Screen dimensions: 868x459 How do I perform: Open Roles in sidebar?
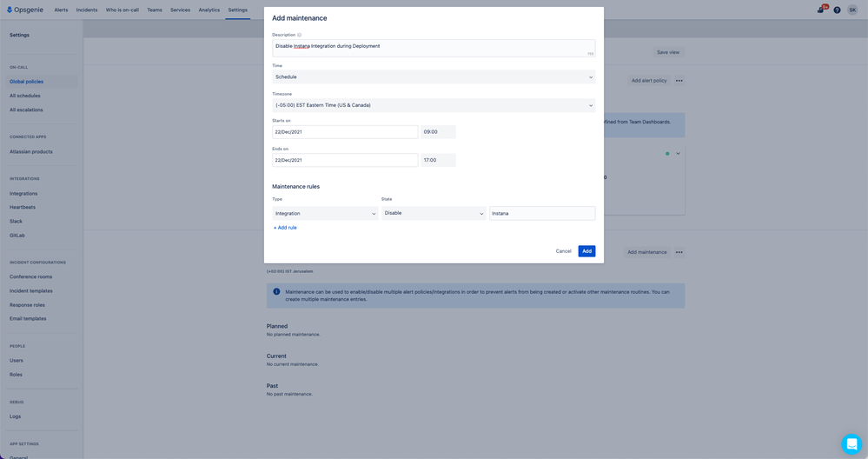click(x=16, y=375)
